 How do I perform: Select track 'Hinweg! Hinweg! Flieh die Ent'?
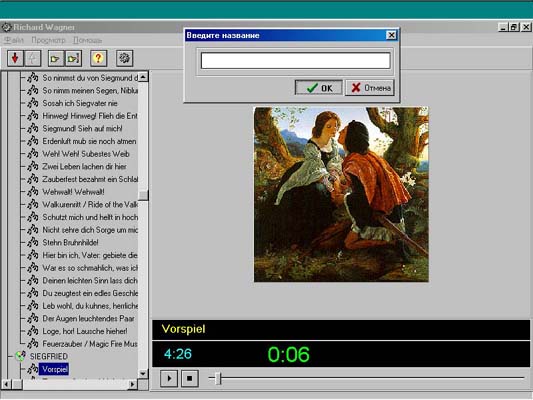(90, 116)
